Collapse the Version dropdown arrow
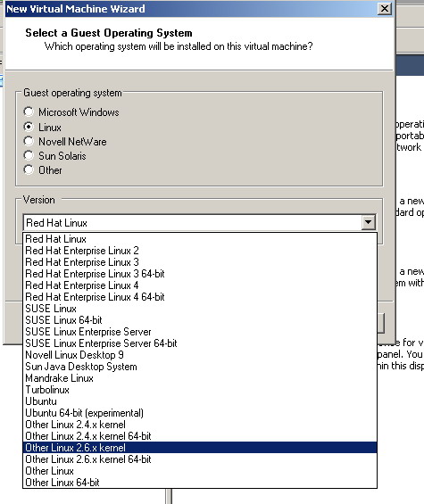The height and width of the screenshot is (504, 424). 369,222
